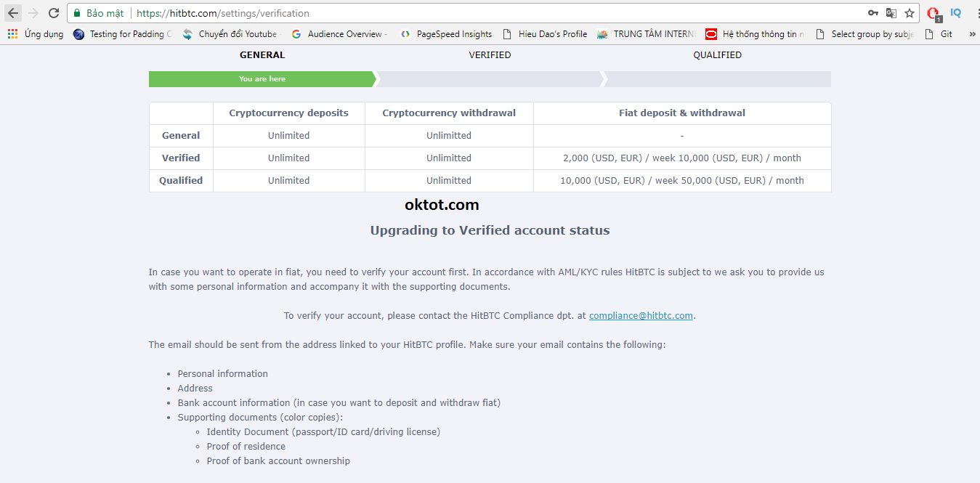This screenshot has width=980, height=483.
Task: Open the IQ extension icon
Action: (x=956, y=13)
